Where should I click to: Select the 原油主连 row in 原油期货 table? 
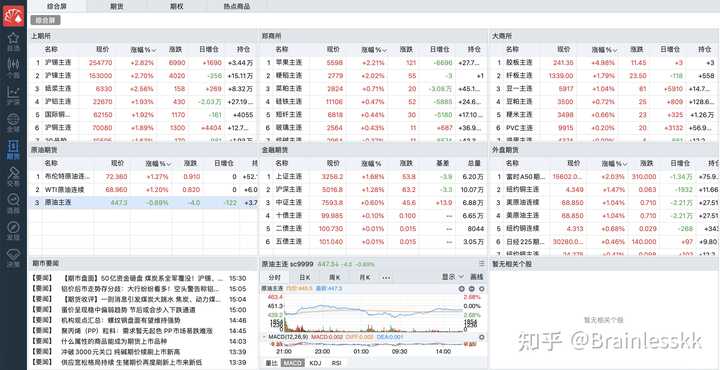pyautogui.click(x=143, y=202)
